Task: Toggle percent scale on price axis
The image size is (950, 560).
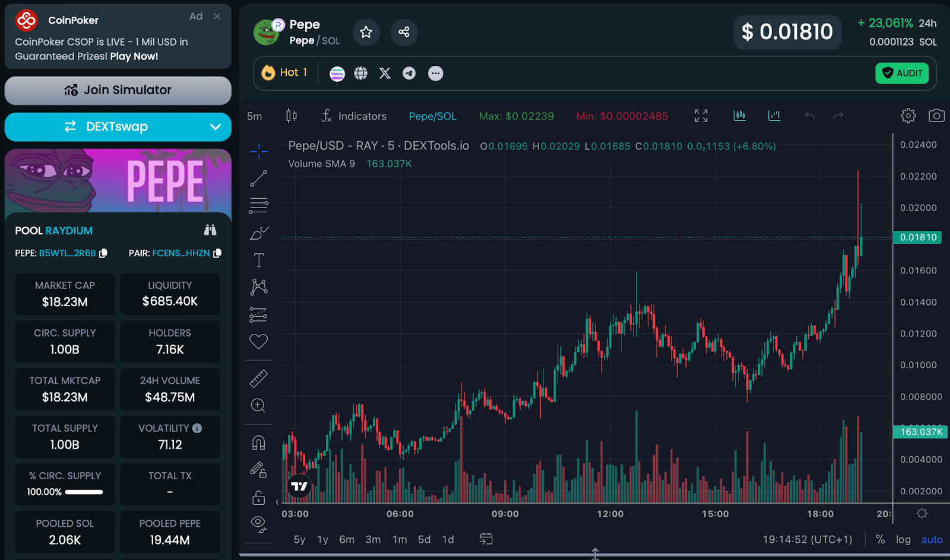Action: [x=881, y=539]
